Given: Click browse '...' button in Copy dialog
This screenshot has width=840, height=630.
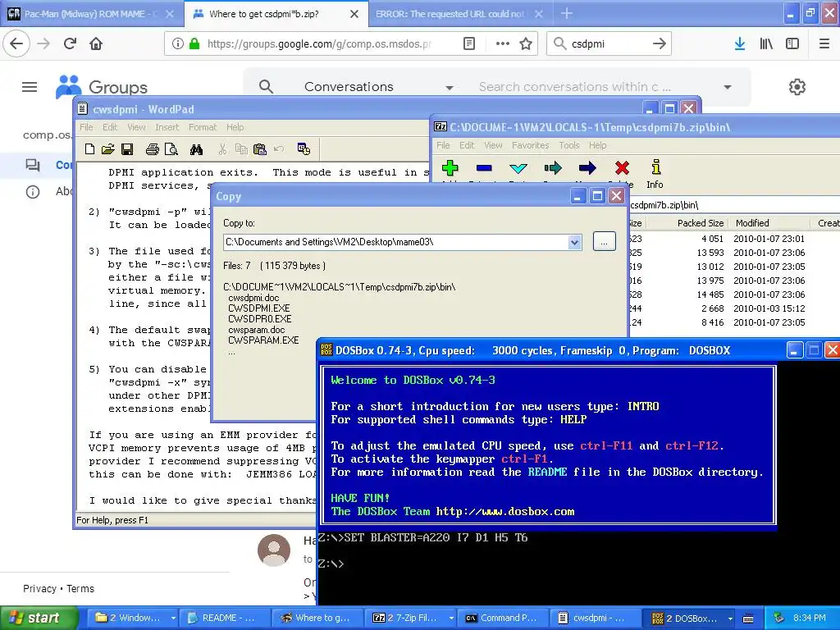Looking at the screenshot, I should pos(605,242).
